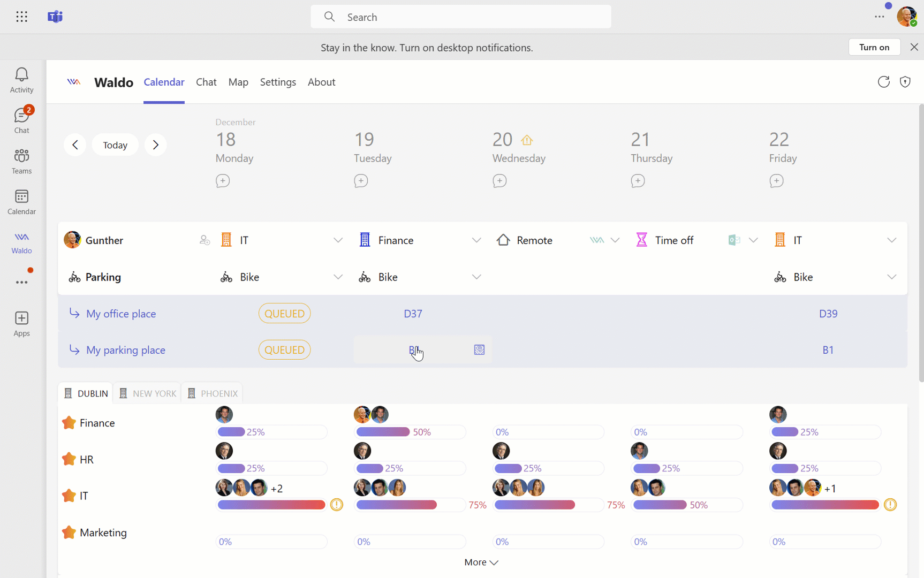Click the Teams icon in sidebar
924x578 pixels.
21,162
